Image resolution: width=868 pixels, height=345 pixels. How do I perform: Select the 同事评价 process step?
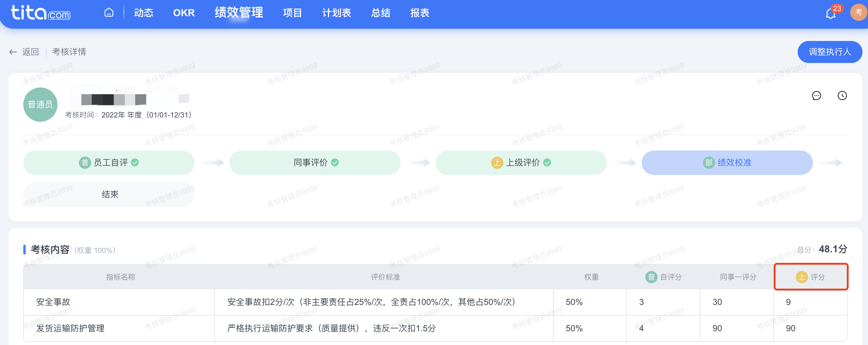click(315, 163)
